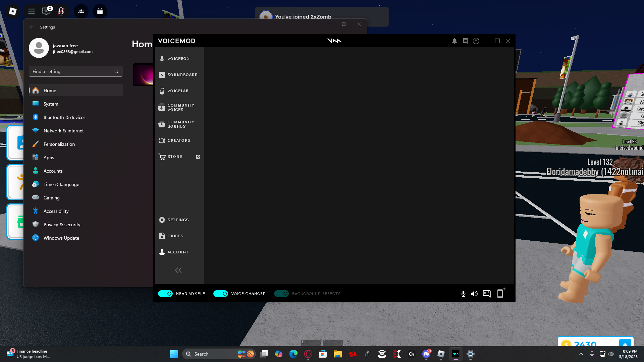Open Personalization settings
The image size is (644, 362).
(76, 144)
